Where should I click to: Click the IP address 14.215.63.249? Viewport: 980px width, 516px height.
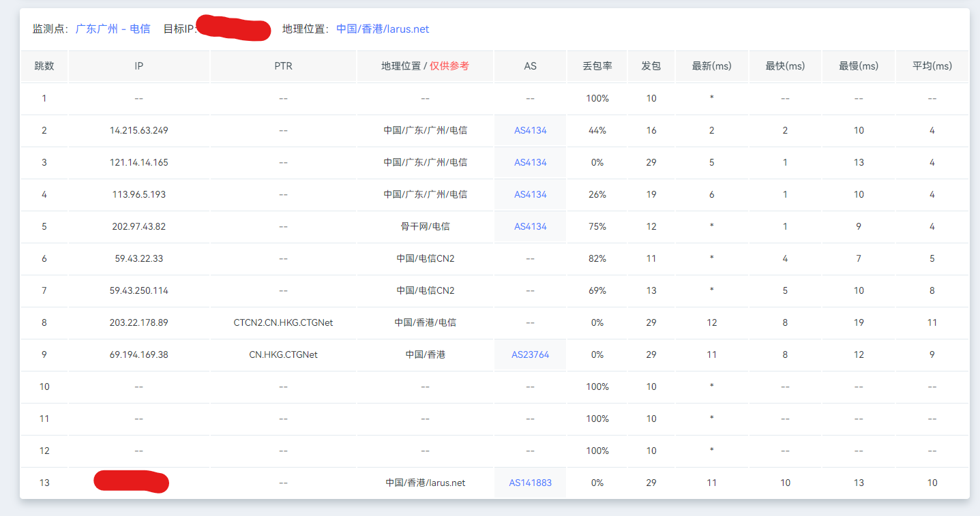(x=138, y=130)
